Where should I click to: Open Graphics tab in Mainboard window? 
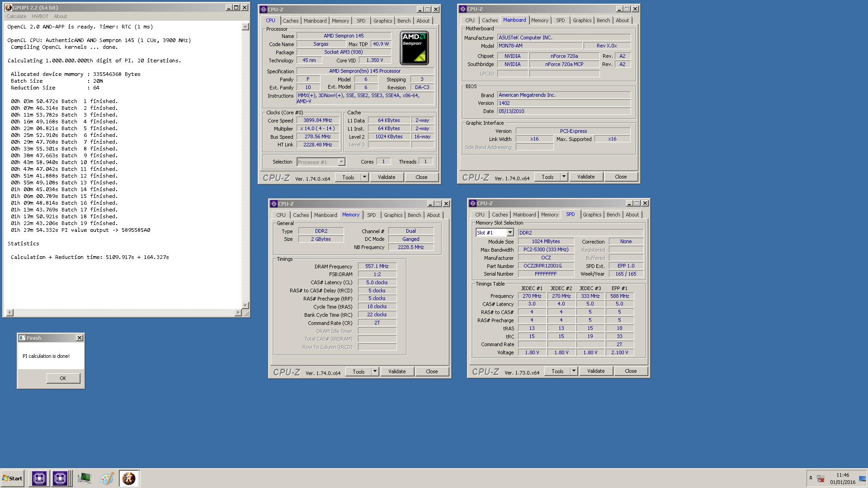point(582,20)
